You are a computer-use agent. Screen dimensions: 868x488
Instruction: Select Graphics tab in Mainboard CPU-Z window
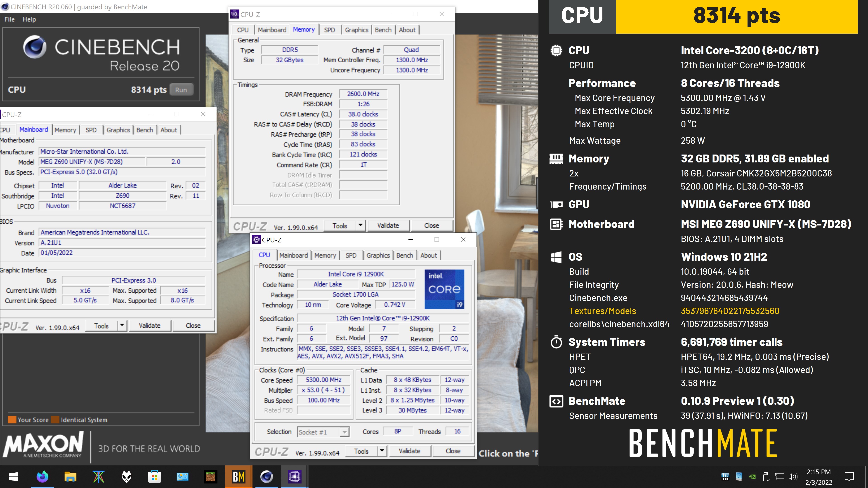click(118, 130)
